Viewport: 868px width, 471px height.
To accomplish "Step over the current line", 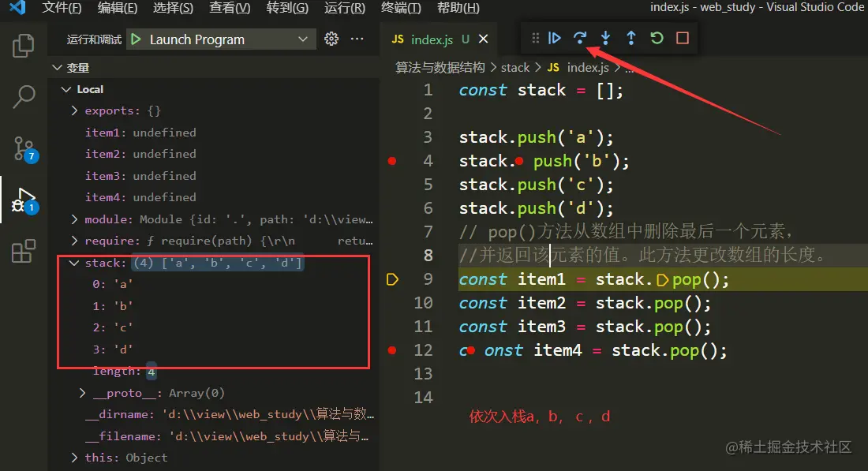I will [x=580, y=38].
